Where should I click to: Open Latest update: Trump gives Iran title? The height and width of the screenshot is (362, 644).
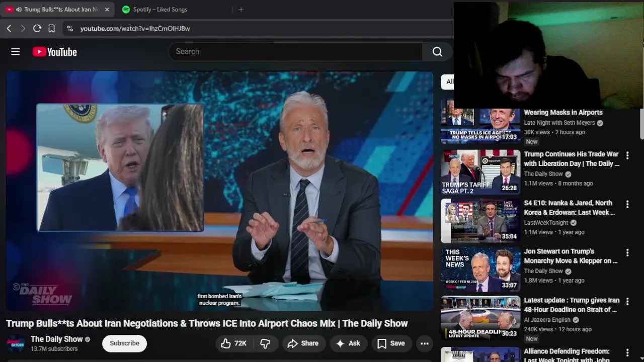[x=572, y=305]
